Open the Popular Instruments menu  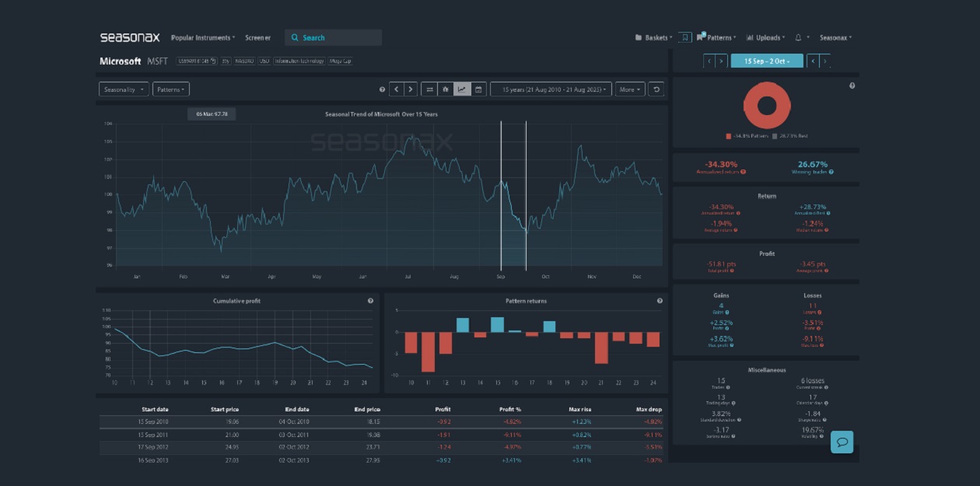click(x=202, y=37)
